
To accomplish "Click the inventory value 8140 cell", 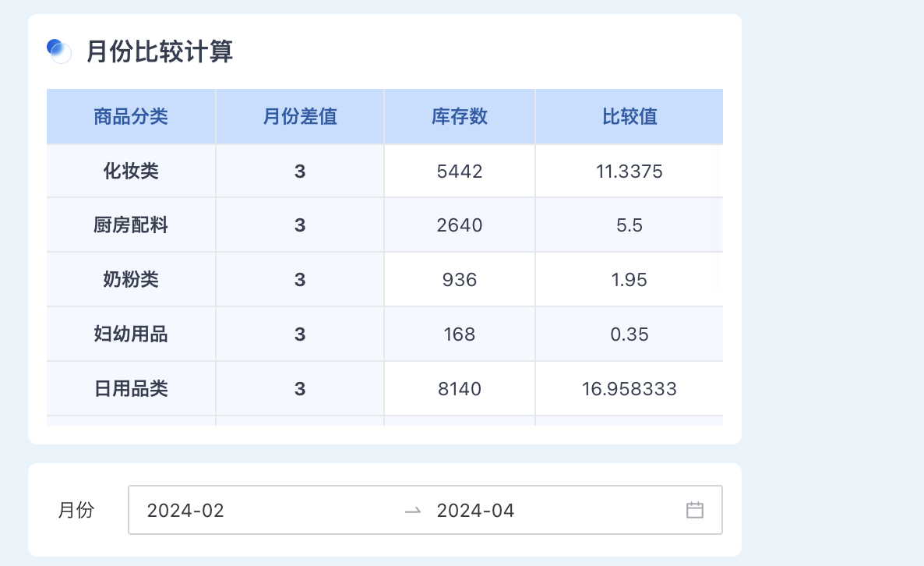I will (459, 388).
